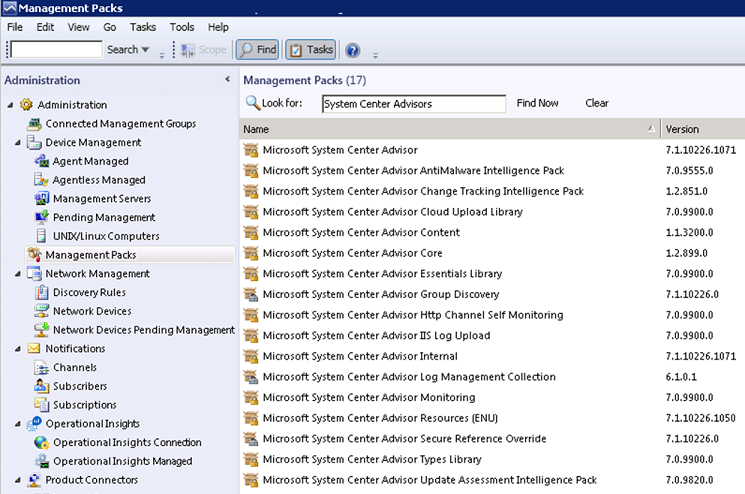Click the Network Devices Pending Management icon

coord(42,329)
